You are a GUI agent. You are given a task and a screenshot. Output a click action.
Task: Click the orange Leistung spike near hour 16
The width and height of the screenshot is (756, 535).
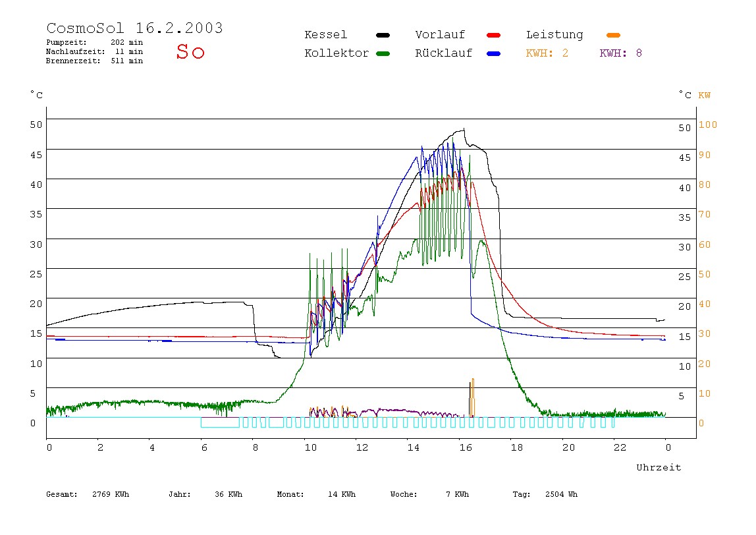point(472,397)
